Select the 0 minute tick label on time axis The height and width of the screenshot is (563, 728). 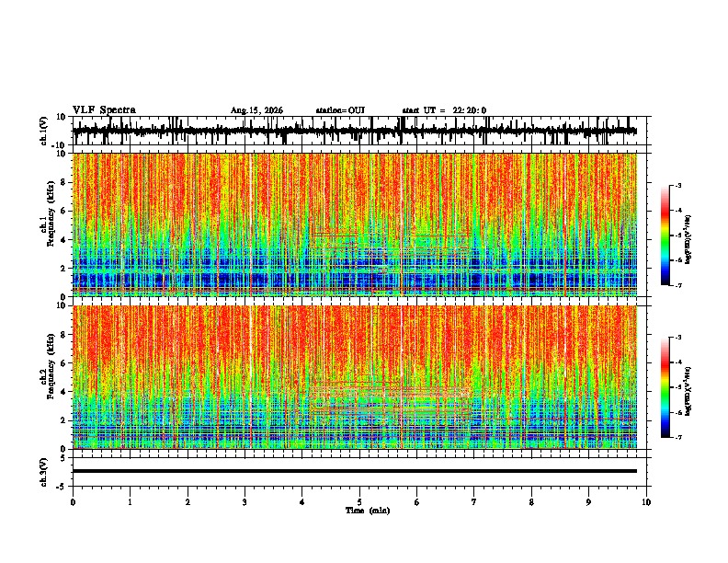(73, 502)
